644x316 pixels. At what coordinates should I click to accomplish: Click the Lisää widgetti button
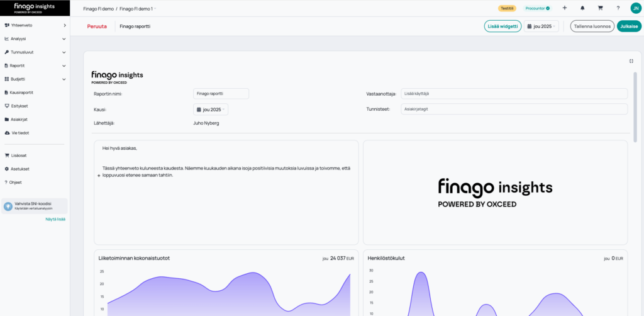click(x=502, y=26)
